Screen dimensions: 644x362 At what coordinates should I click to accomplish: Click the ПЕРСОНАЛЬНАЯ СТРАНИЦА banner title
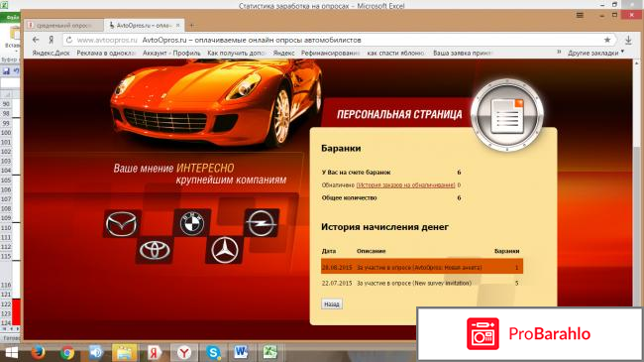coord(399,114)
